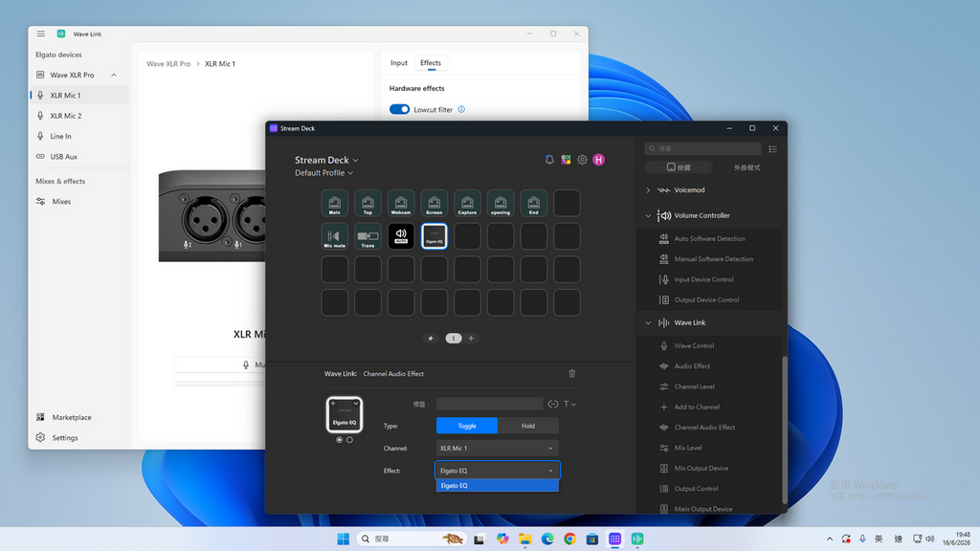This screenshot has width=980, height=551.
Task: Go to page 1 indicator
Action: pos(454,339)
